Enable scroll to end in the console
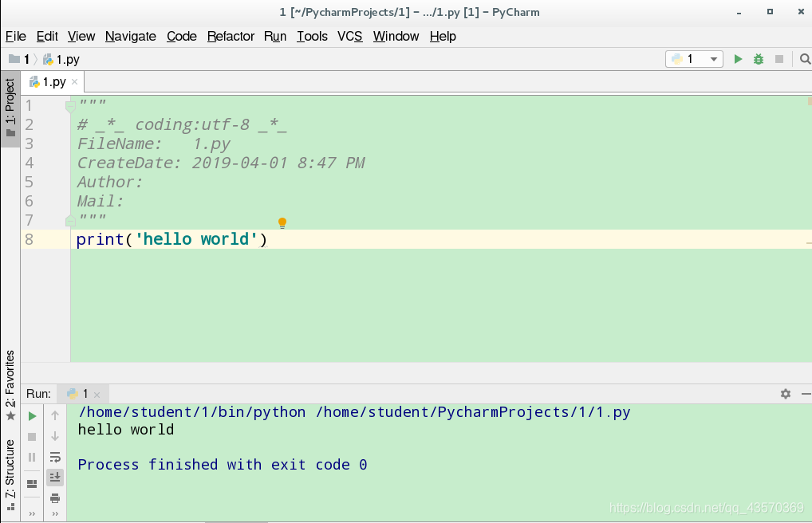The height and width of the screenshot is (523, 812). 54,476
